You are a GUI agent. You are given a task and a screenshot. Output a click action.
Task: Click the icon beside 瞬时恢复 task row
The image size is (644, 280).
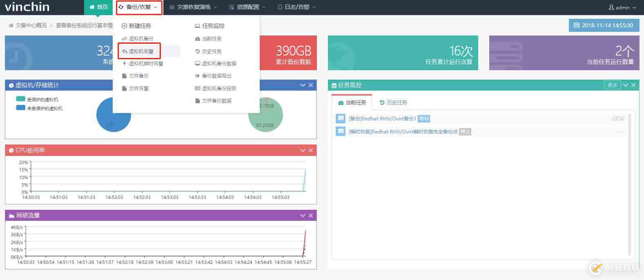tap(341, 131)
